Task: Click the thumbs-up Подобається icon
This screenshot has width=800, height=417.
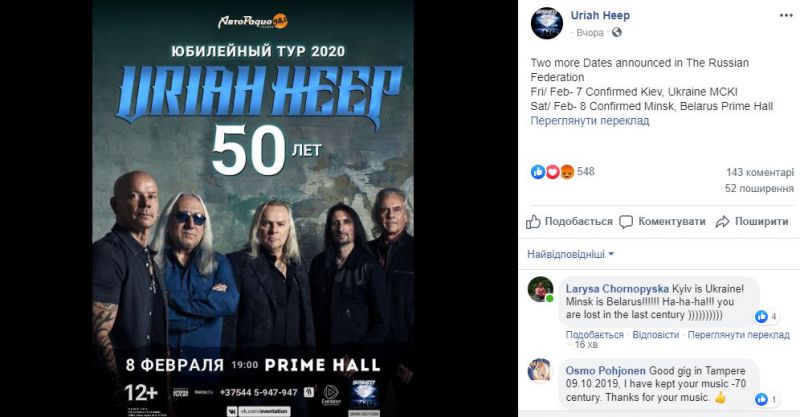Action: 533,222
